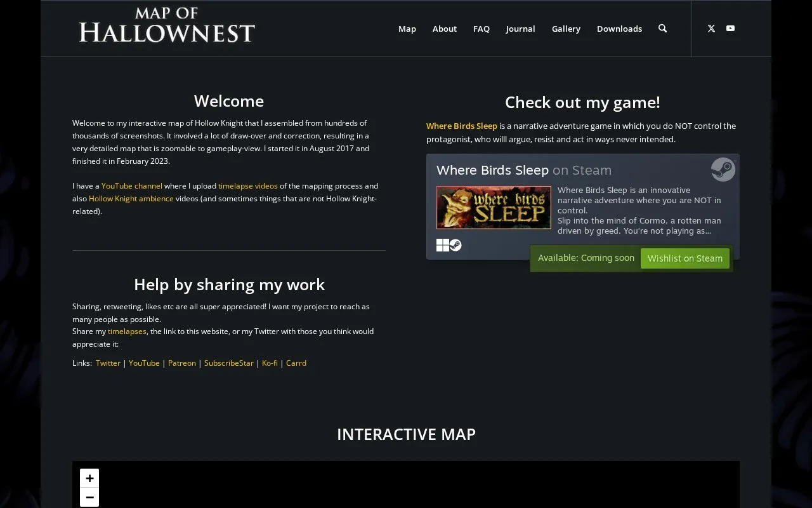Open the Twitter link in Links row
The width and height of the screenshot is (812, 508).
click(108, 363)
